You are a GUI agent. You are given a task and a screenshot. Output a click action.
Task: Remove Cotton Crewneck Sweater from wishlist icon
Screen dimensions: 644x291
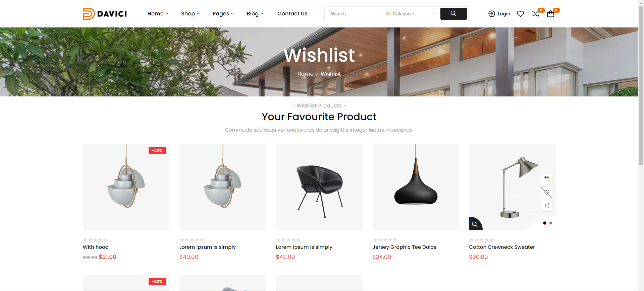[x=546, y=192]
